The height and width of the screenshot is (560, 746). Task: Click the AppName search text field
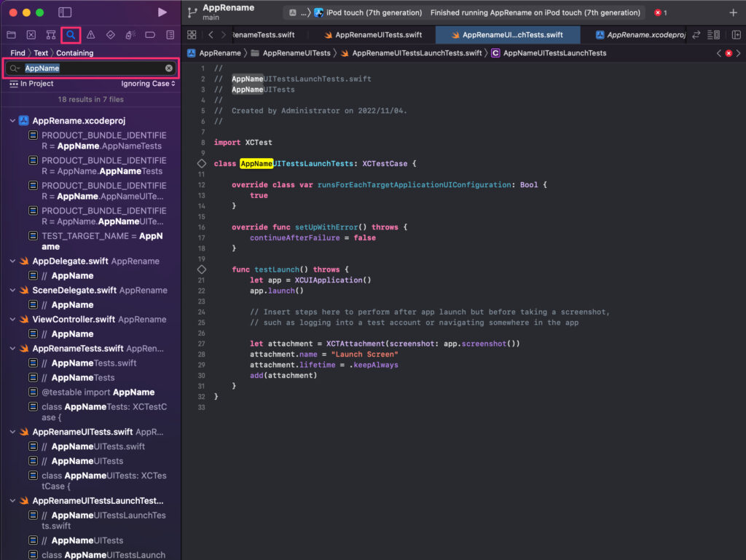pyautogui.click(x=93, y=68)
